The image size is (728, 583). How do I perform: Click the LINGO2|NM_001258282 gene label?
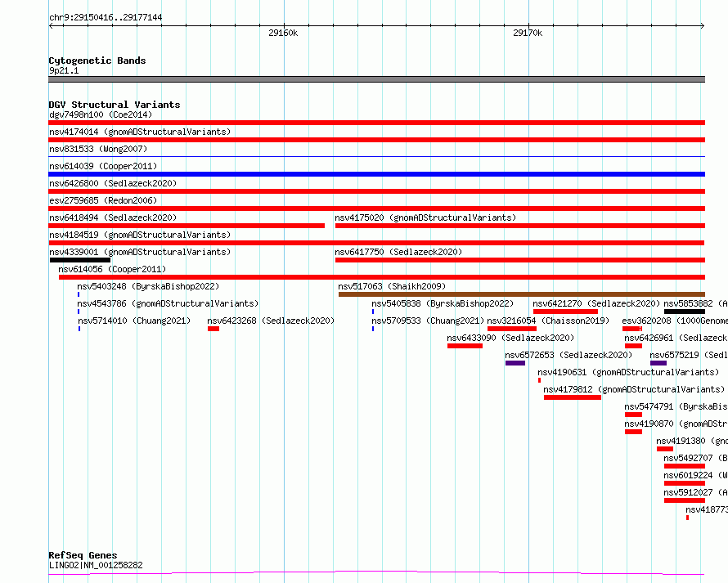(x=96, y=565)
